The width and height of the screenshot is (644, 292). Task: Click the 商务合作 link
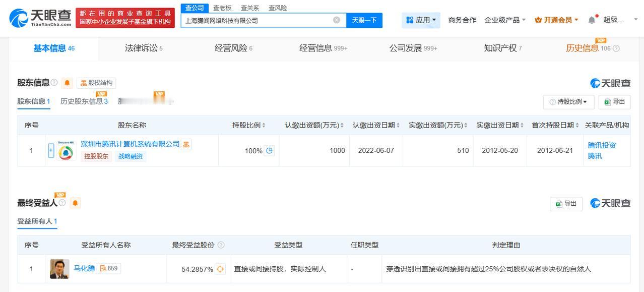[462, 20]
